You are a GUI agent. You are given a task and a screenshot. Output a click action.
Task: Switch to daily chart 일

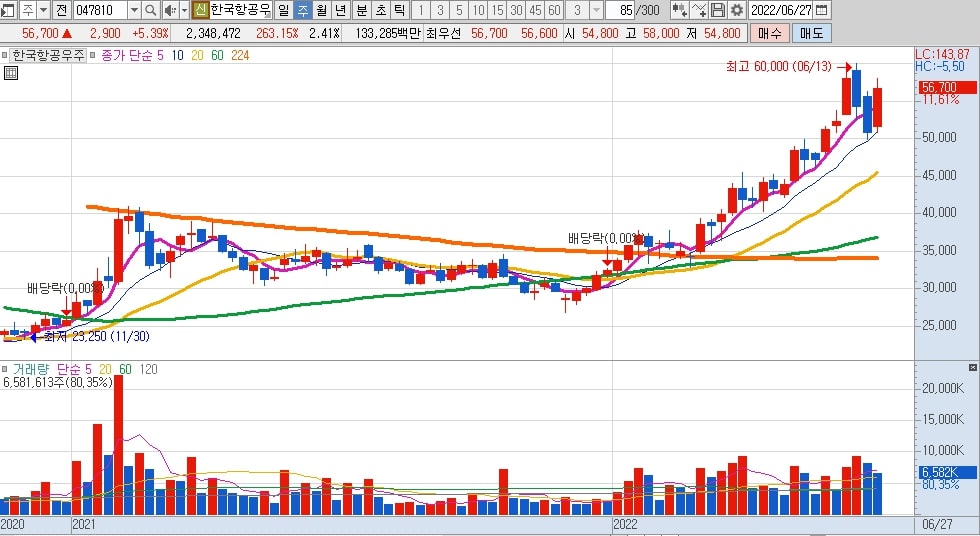(284, 10)
